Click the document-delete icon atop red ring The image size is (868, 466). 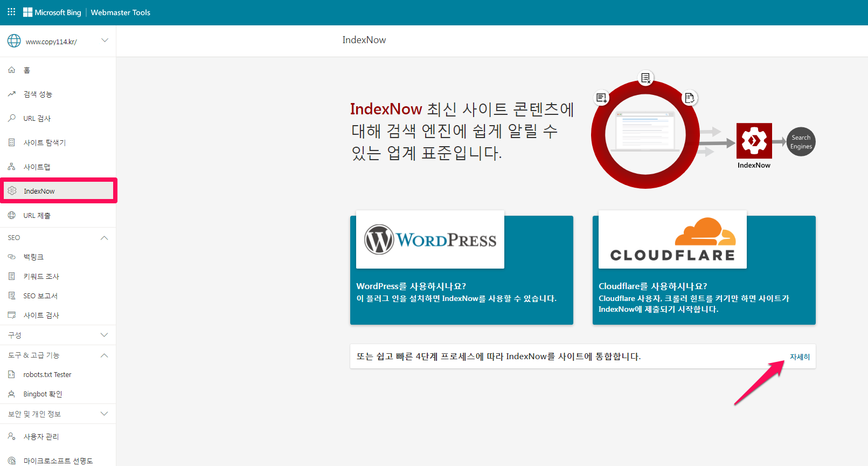[645, 78]
